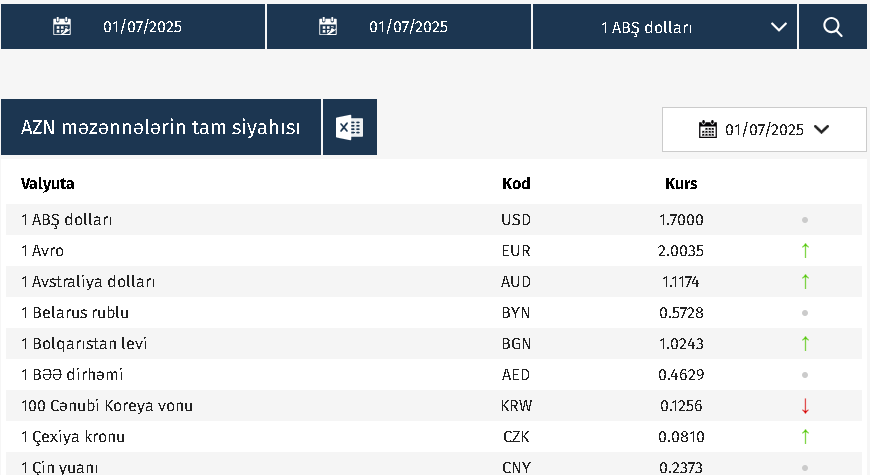Click green up arrow in Avro row
Image resolution: width=870 pixels, height=475 pixels.
tap(805, 250)
